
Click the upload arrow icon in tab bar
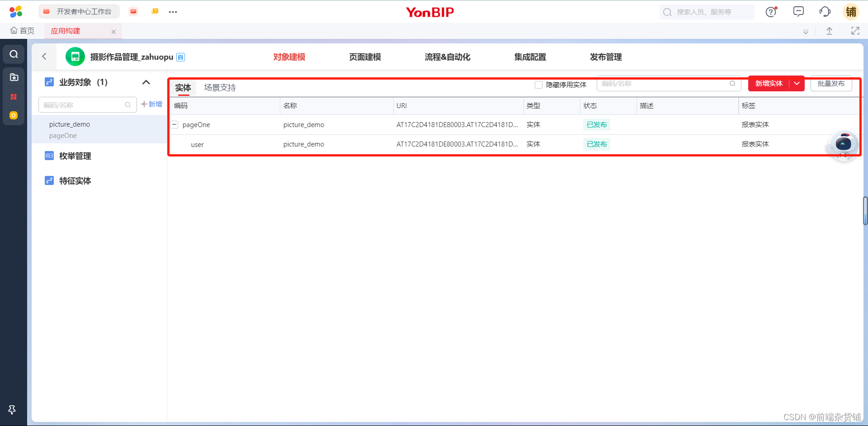point(829,31)
